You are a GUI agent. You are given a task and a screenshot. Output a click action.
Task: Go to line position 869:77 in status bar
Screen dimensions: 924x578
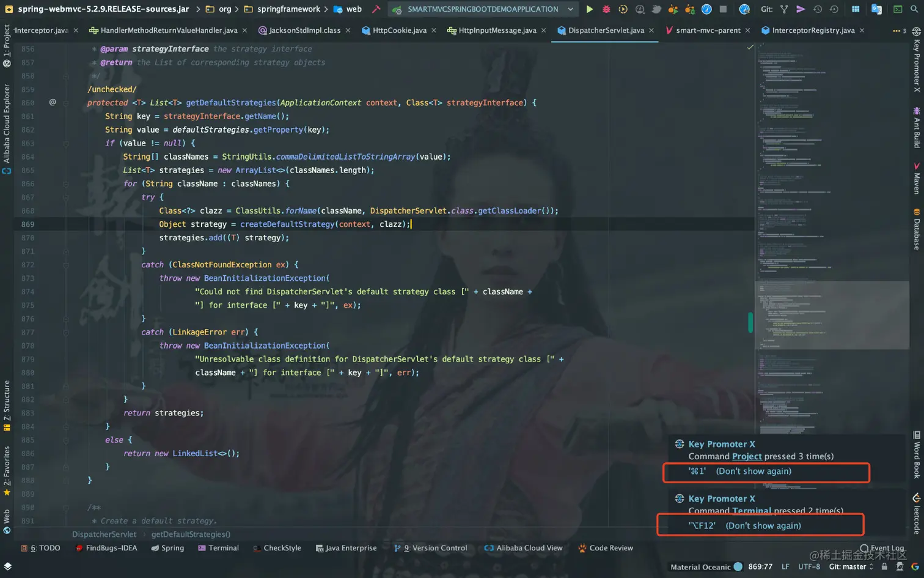pos(760,567)
